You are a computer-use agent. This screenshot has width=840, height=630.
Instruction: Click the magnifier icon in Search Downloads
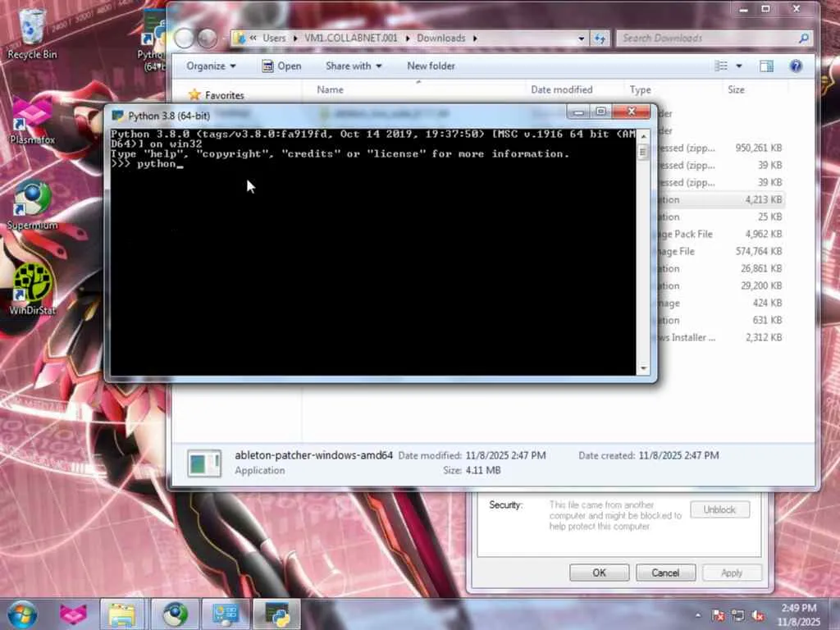(803, 38)
